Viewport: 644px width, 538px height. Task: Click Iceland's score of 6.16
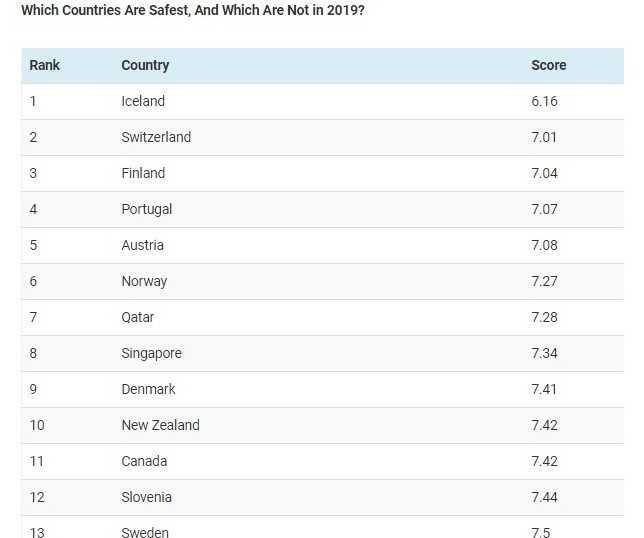544,101
